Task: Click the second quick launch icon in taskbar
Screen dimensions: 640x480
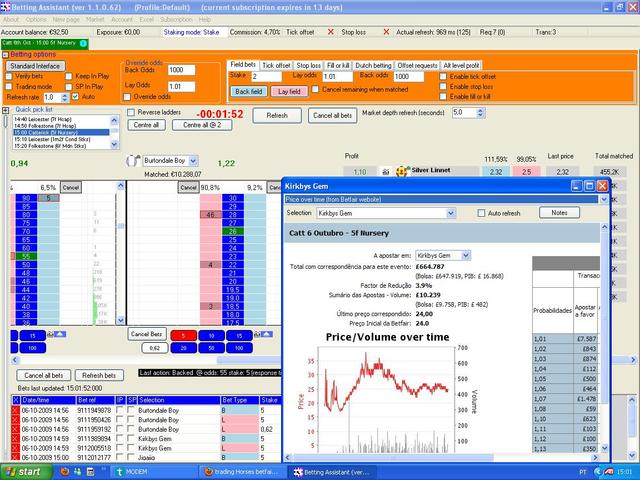Action: click(78, 472)
